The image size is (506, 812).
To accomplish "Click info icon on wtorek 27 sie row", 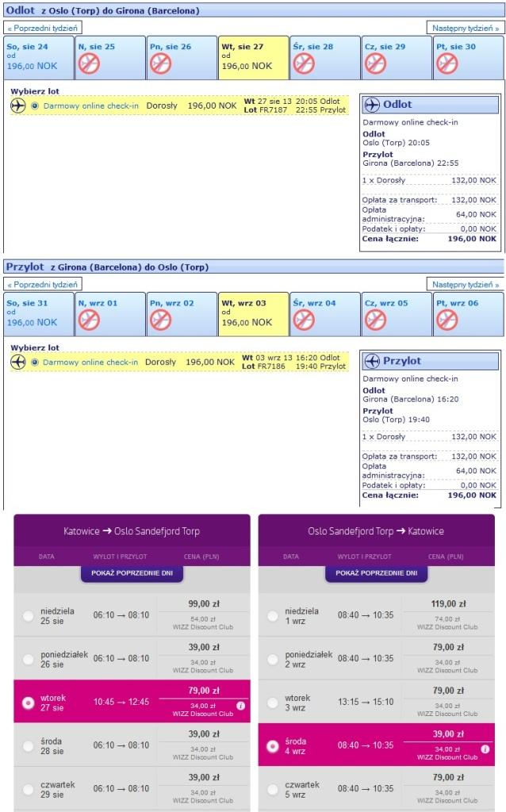I will (x=241, y=706).
